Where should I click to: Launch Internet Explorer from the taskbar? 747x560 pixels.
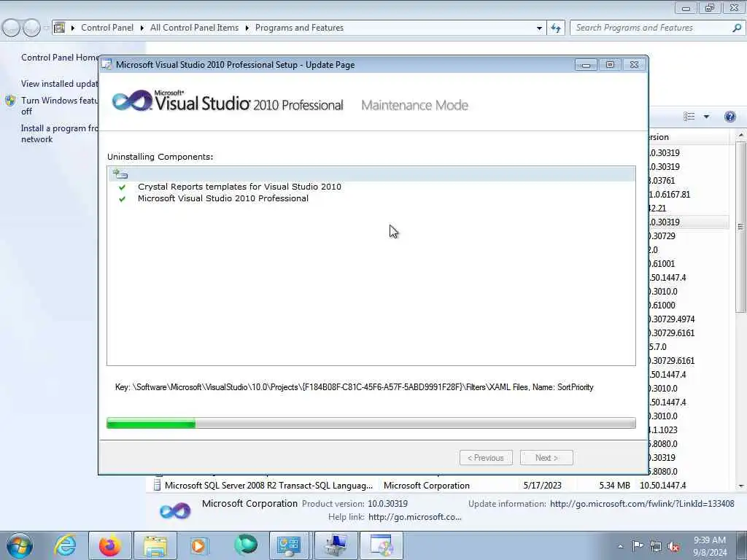tap(65, 545)
